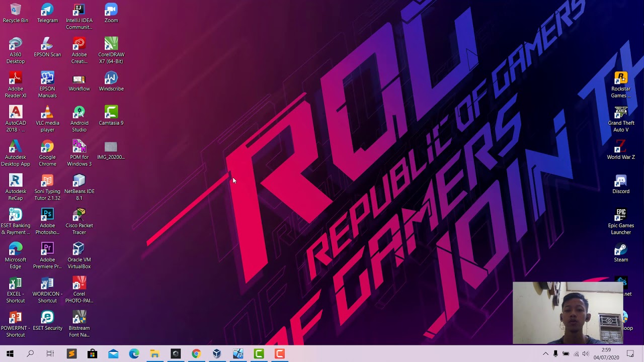Screen dimensions: 644x362
Task: Click the Rockstar Games desktop icon
Action: click(x=621, y=85)
